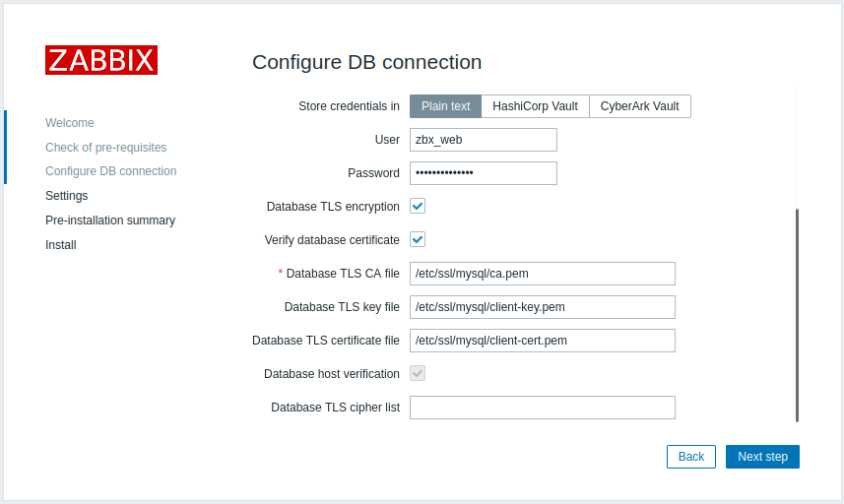Click the Database host verification label
This screenshot has width=844, height=504.
332,374
